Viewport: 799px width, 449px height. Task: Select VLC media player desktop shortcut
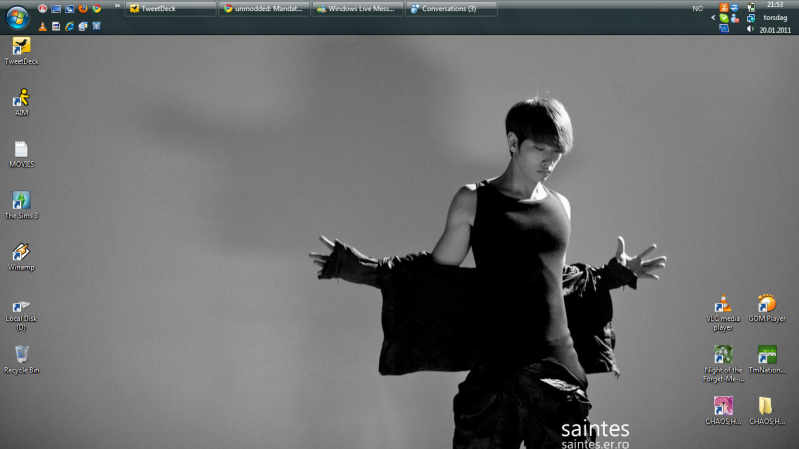tap(723, 305)
